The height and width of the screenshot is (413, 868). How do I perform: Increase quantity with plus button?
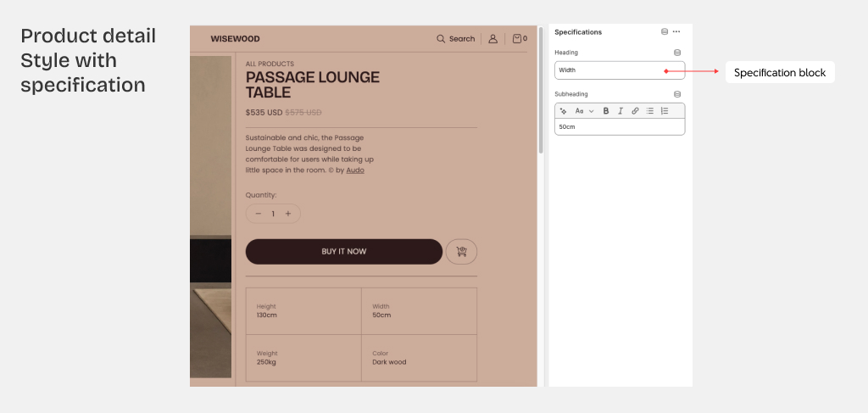[x=288, y=214]
